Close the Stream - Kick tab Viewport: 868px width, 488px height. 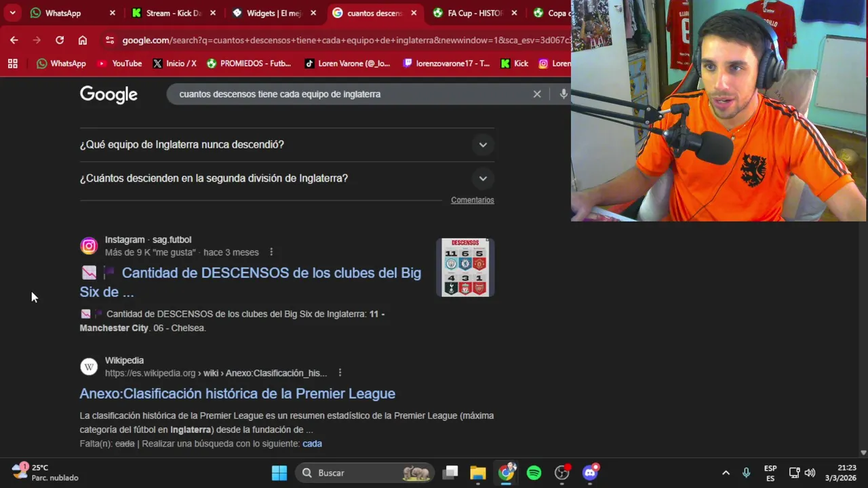pos(213,13)
